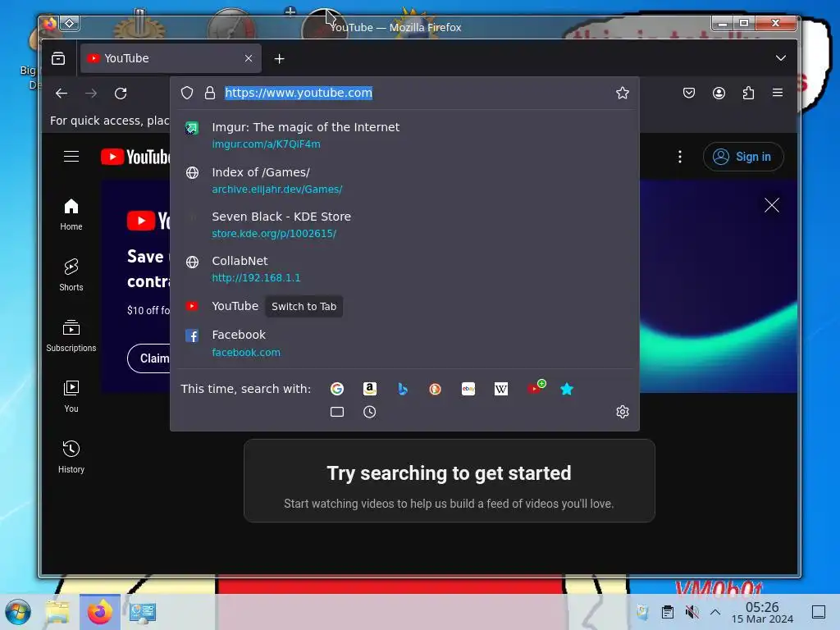
Task: Open the clock showing 05:26
Action: tap(762, 612)
